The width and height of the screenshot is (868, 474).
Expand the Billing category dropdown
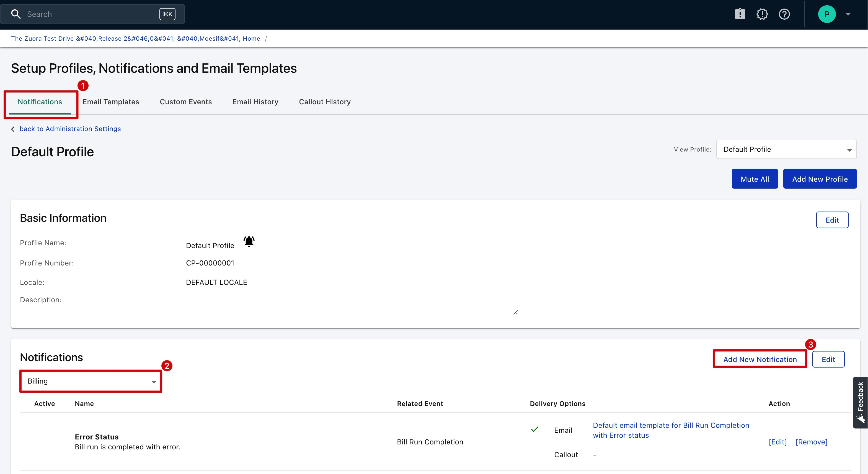click(x=91, y=381)
